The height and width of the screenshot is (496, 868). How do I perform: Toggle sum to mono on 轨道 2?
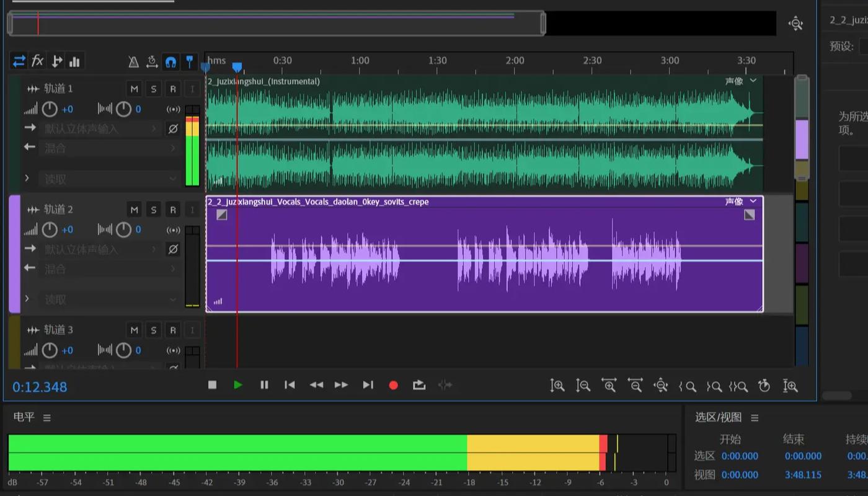[x=173, y=229]
